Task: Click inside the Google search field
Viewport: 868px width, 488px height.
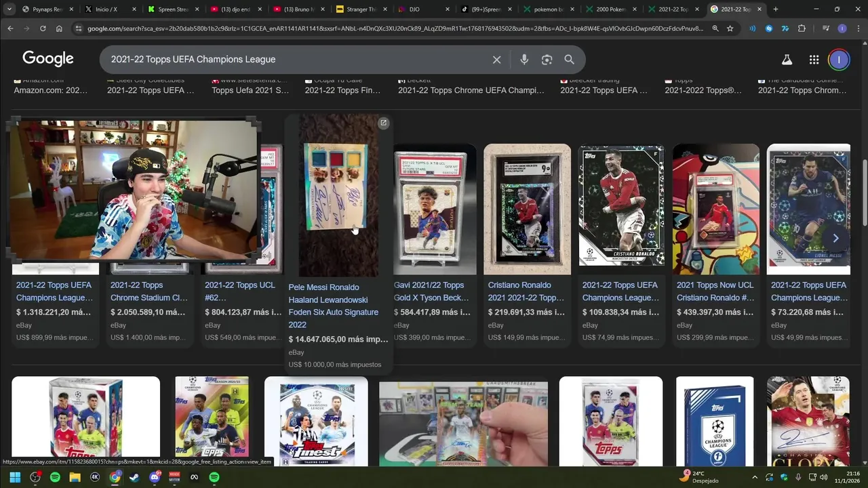Action: tap(298, 60)
